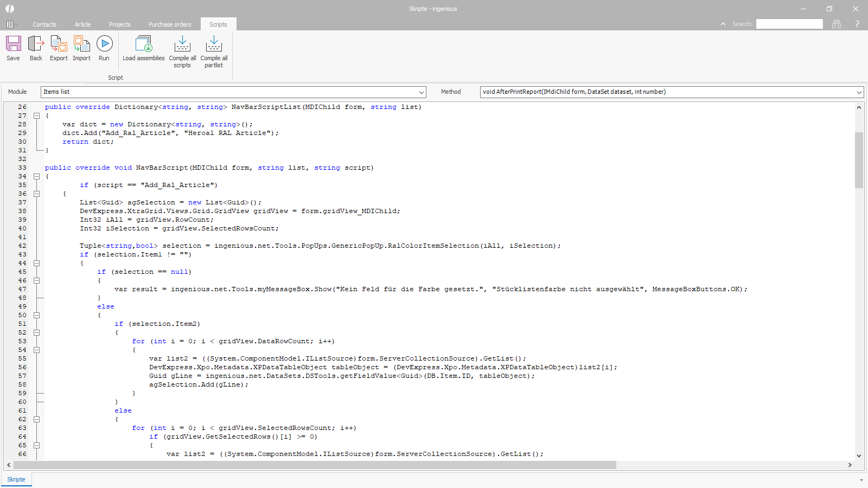Click the horizontal scrollbar right arrow
The image size is (868, 488).
point(850,465)
